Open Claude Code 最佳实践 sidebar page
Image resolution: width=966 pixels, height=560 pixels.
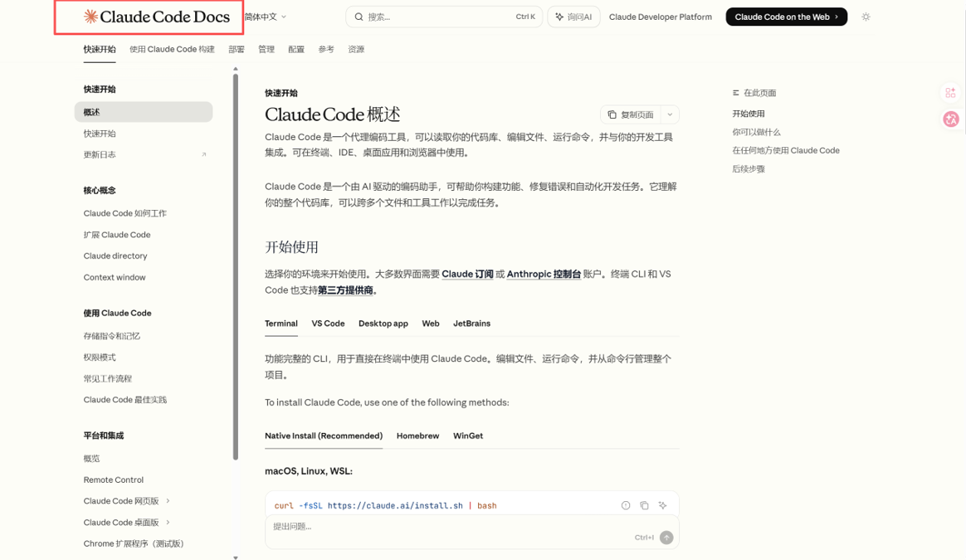(125, 400)
